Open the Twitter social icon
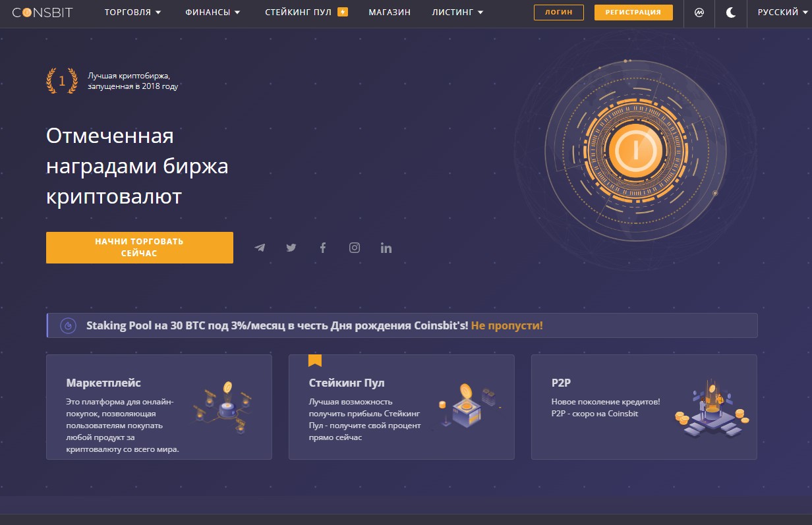This screenshot has height=525, width=812. [x=291, y=248]
